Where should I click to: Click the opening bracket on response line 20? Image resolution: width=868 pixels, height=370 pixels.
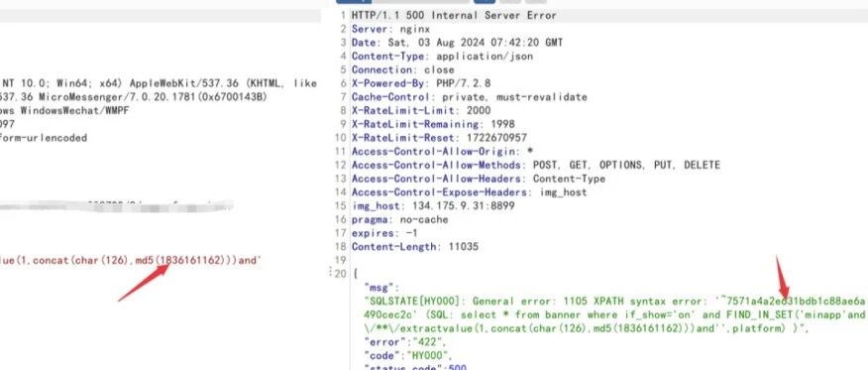[355, 274]
